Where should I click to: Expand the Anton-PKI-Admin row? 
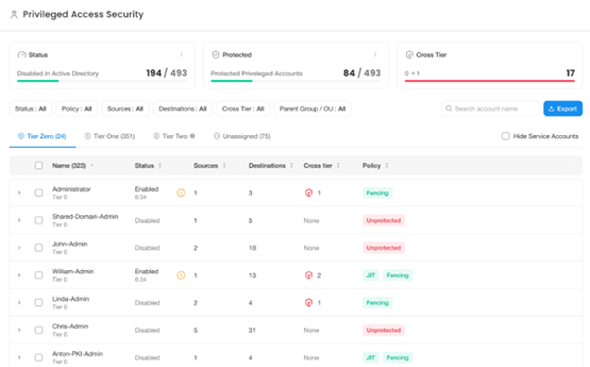pyautogui.click(x=19, y=357)
